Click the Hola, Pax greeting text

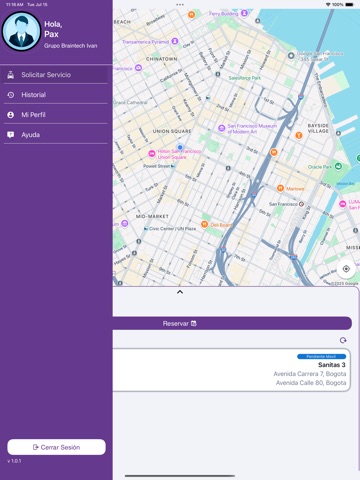53,29
